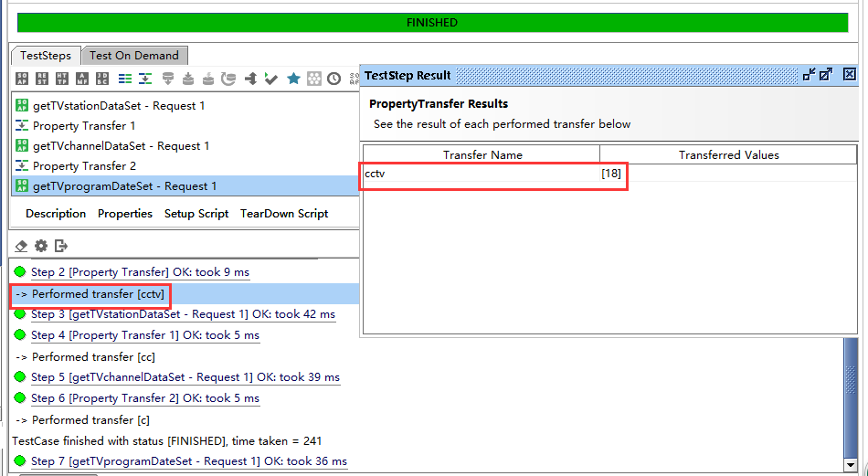Show the Properties section

click(x=125, y=214)
